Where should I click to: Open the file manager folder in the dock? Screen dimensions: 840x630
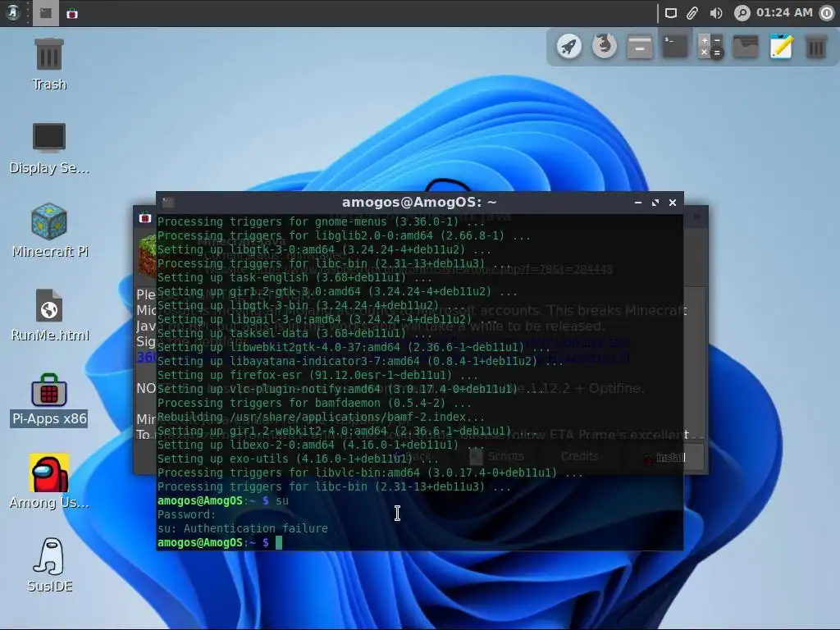pos(746,47)
